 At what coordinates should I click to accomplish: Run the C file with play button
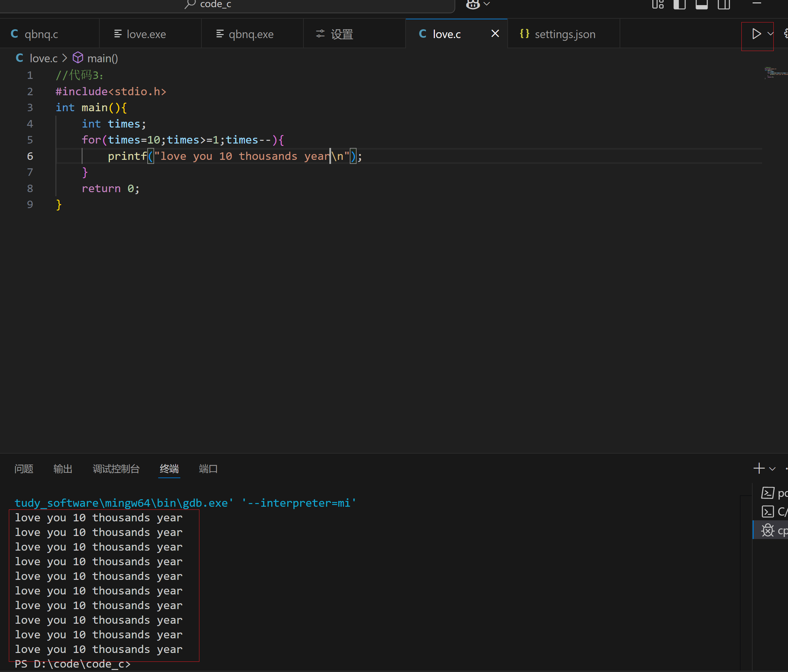pos(756,34)
